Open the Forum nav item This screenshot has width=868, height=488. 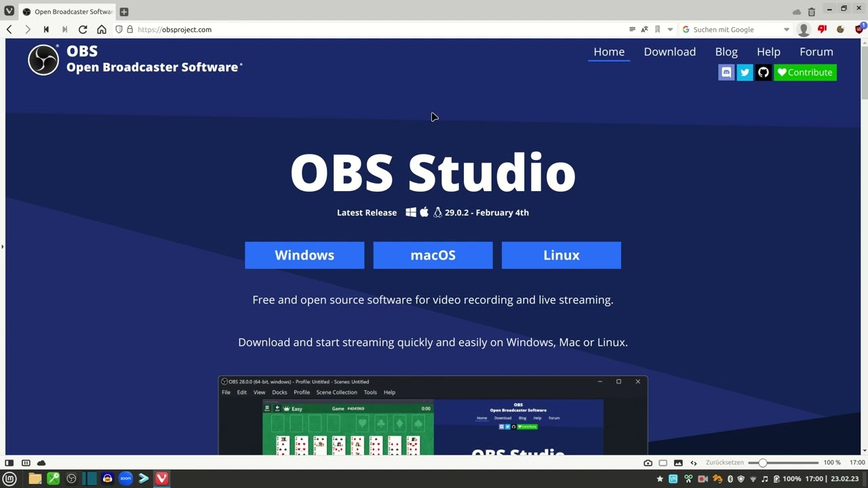click(x=816, y=52)
